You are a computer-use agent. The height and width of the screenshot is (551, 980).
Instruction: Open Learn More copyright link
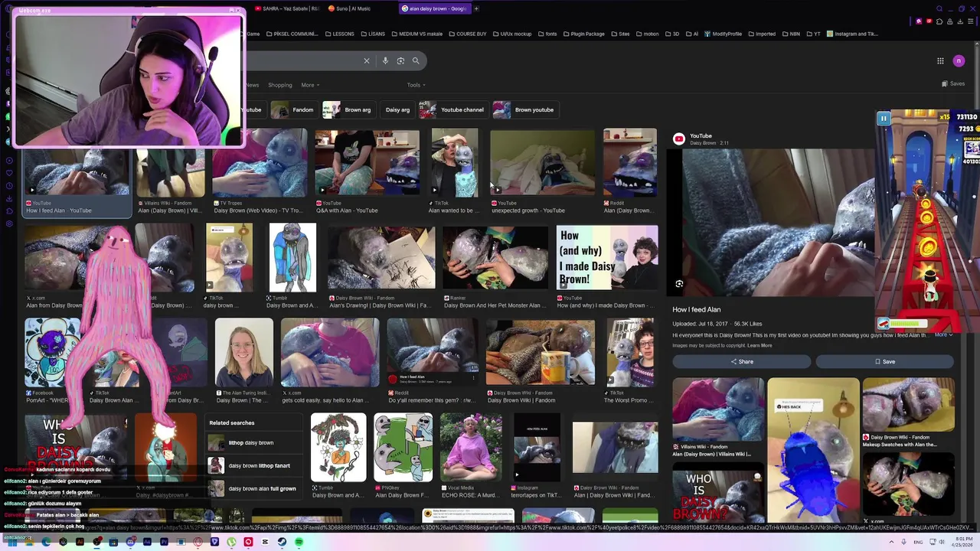click(759, 346)
